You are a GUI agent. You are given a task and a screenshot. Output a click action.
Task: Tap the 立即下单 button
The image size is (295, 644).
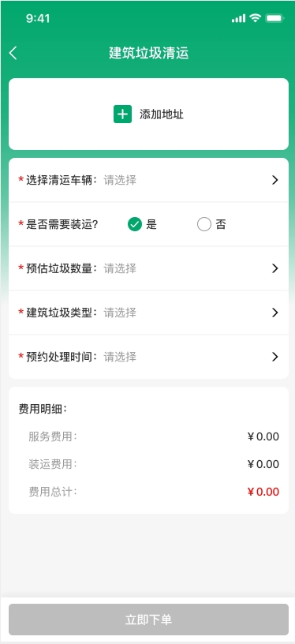point(148,620)
